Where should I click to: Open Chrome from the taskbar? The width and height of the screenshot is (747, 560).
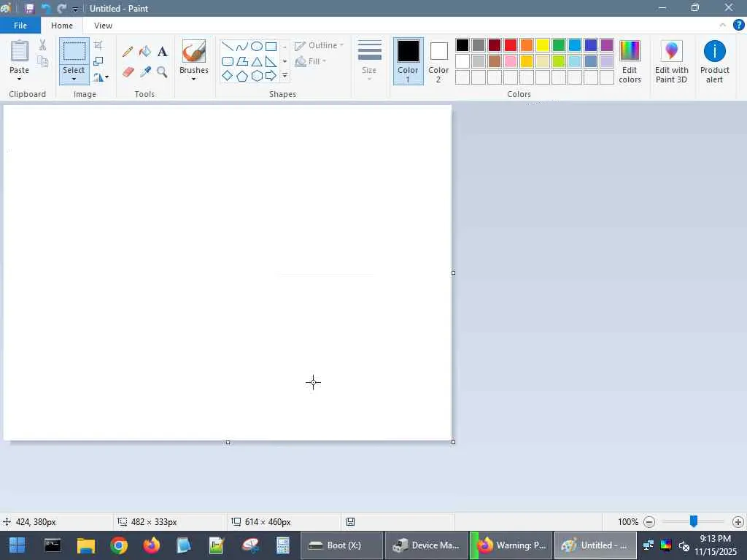point(119,545)
